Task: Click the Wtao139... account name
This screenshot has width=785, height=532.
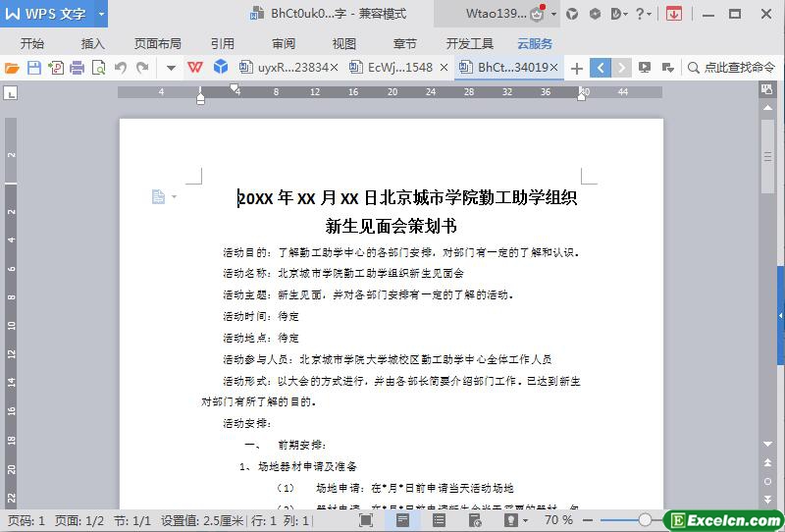Action: (x=496, y=14)
